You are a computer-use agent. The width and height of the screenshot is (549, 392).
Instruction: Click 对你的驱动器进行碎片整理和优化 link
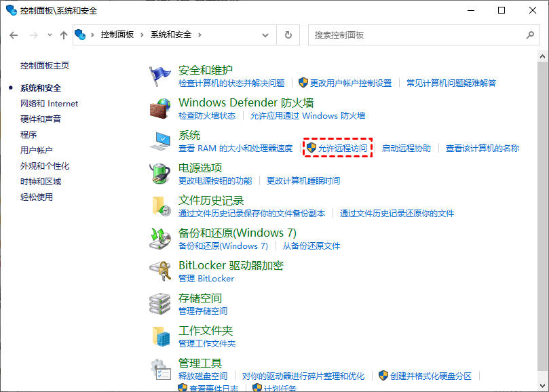[x=303, y=376]
